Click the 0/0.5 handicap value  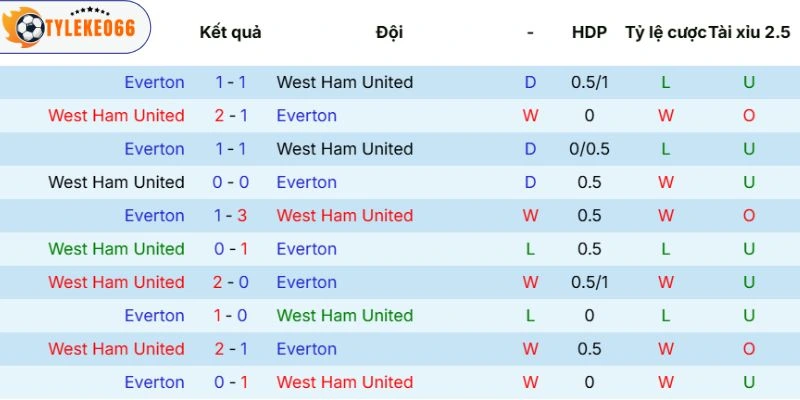click(589, 149)
